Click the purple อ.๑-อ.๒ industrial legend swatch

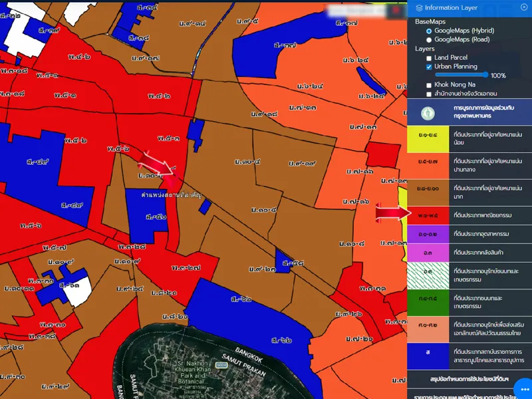pos(427,234)
